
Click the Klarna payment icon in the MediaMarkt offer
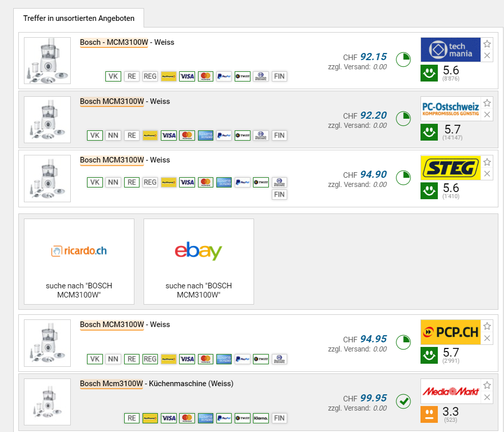[261, 418]
